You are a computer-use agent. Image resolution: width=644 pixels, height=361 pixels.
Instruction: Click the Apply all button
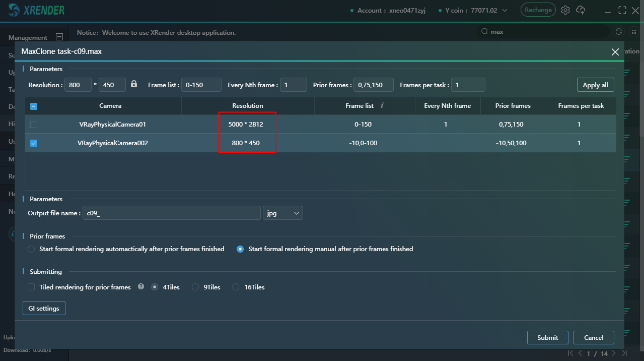pyautogui.click(x=595, y=85)
